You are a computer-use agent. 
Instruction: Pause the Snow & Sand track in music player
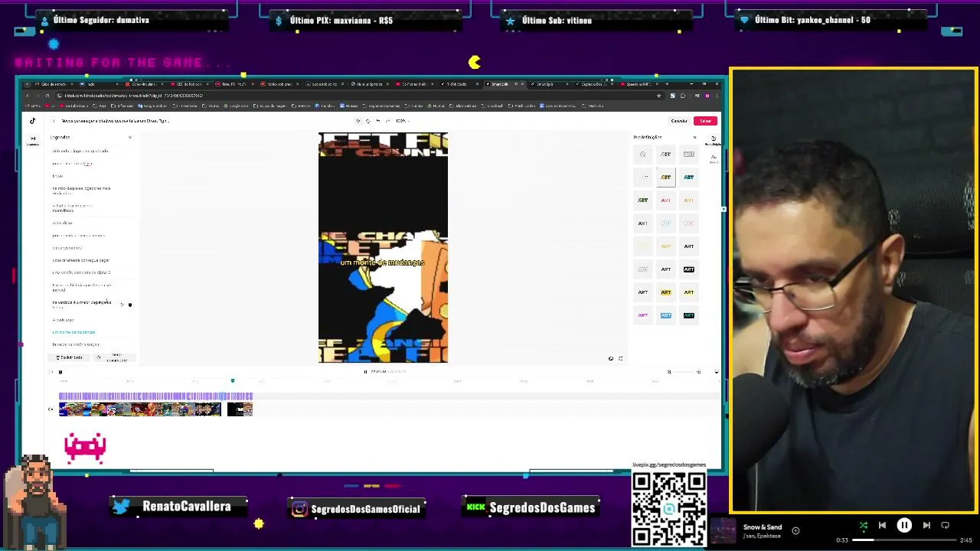[x=904, y=525]
